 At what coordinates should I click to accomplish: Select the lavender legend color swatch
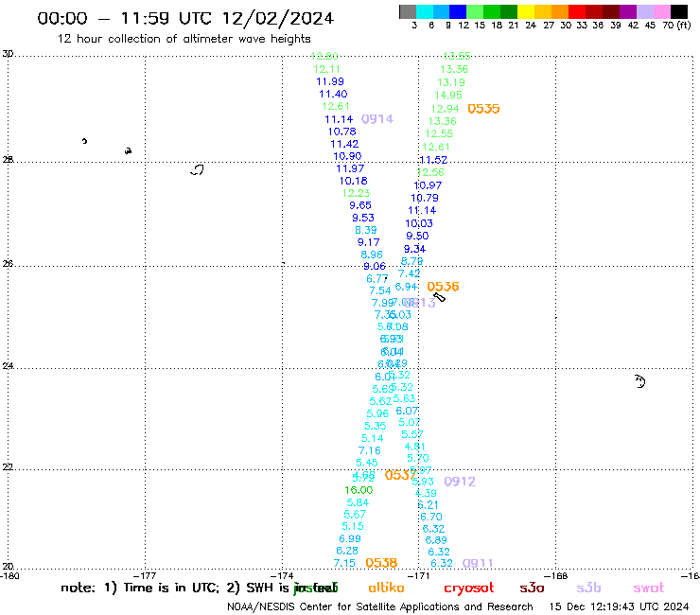pyautogui.click(x=644, y=11)
